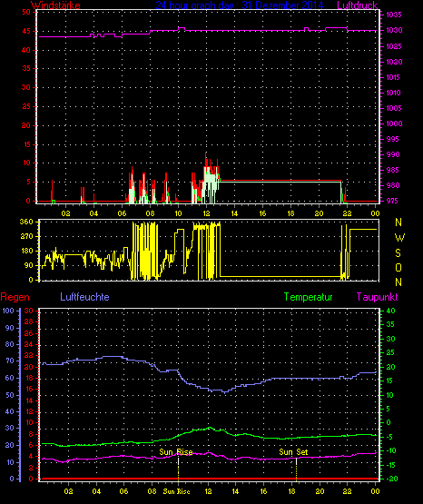Select the '24 hour graph day : 31 Dezember 2014' title
Screen dimensions: 423x504
(240, 5)
